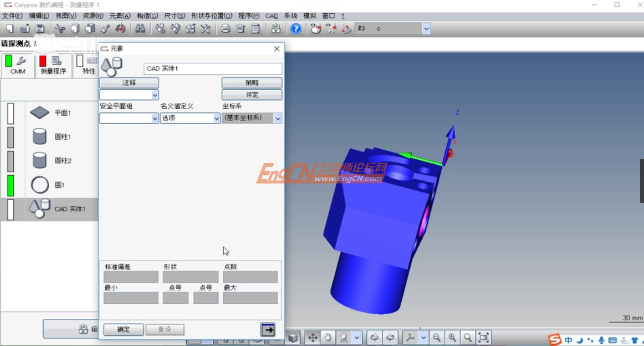Click the printer icon in toolbar

[x=226, y=29]
